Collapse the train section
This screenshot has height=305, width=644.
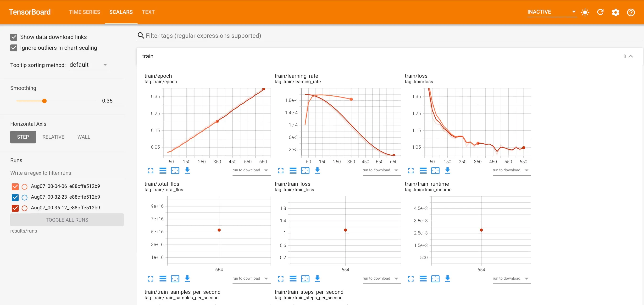tap(631, 56)
